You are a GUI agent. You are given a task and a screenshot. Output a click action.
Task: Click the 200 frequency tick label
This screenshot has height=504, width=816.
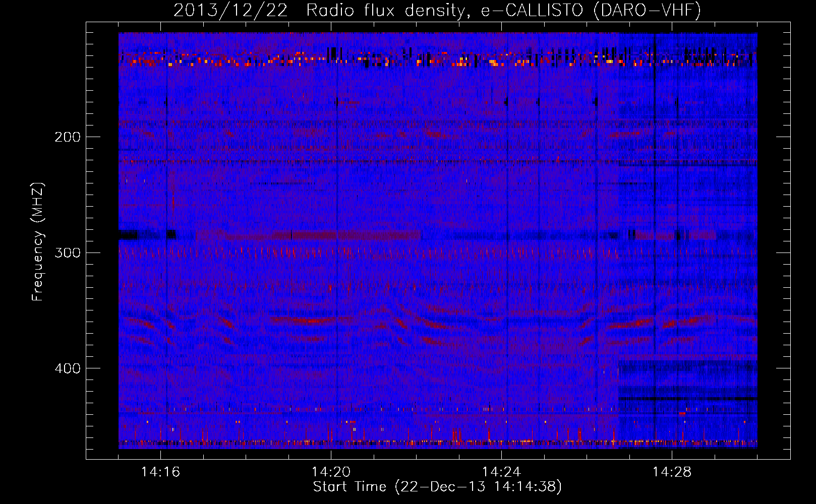coord(68,137)
